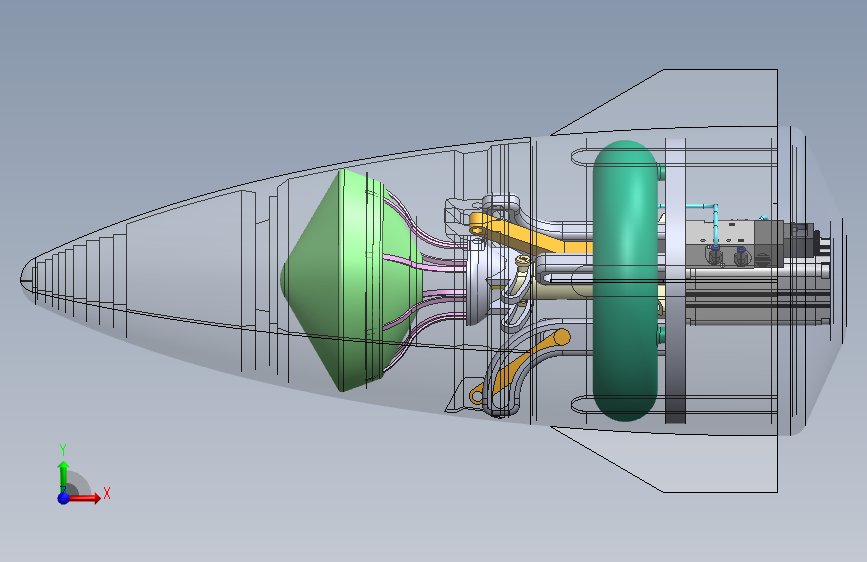This screenshot has width=867, height=562.
Task: Select the teal rounded tank in the rear body
Action: click(x=625, y=280)
